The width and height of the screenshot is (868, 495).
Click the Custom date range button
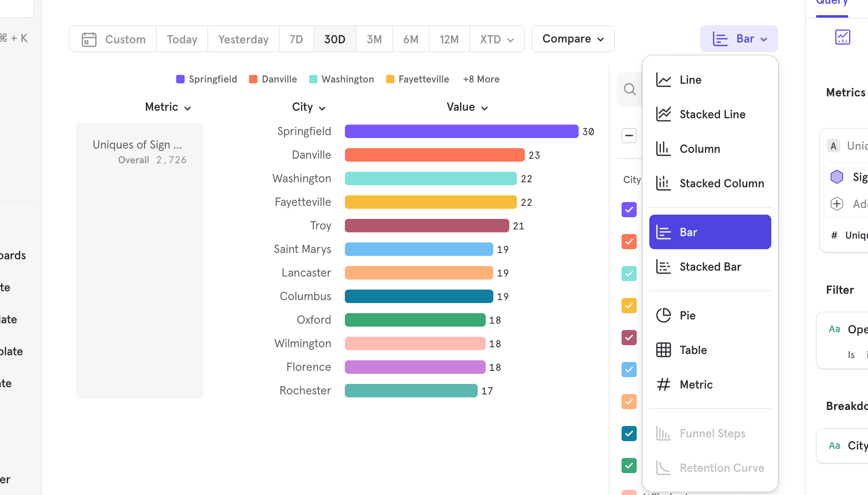pyautogui.click(x=124, y=39)
